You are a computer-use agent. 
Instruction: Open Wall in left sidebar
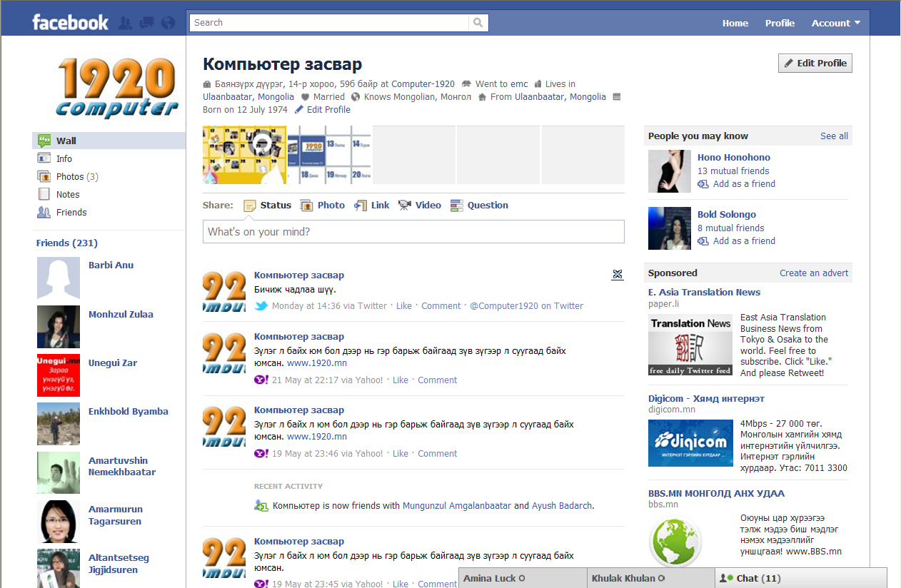pos(109,141)
